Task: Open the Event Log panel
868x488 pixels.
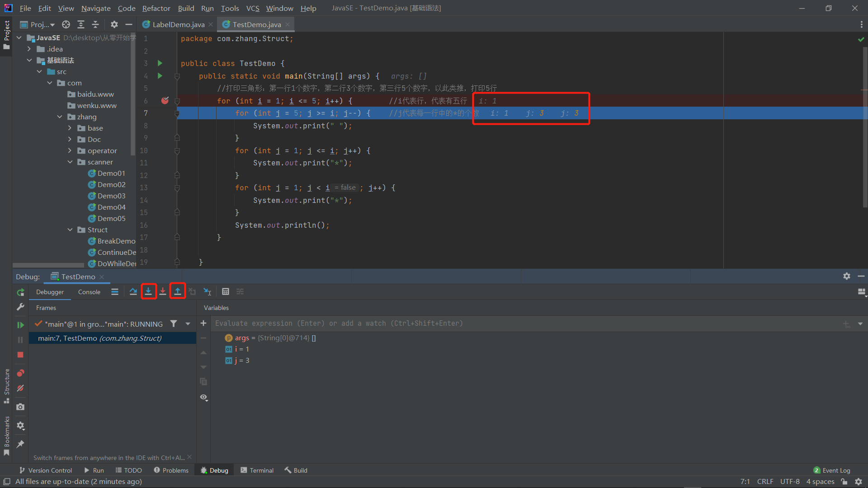Action: 832,470
